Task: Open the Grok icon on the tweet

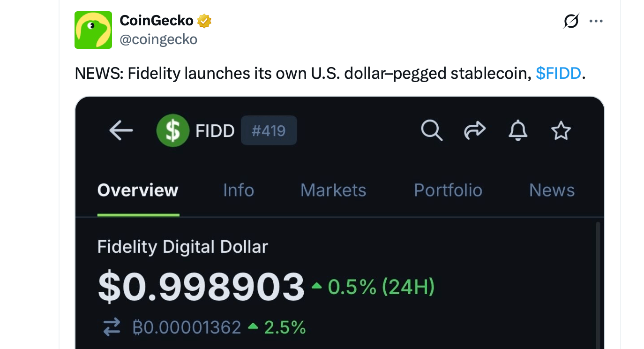Action: click(571, 21)
